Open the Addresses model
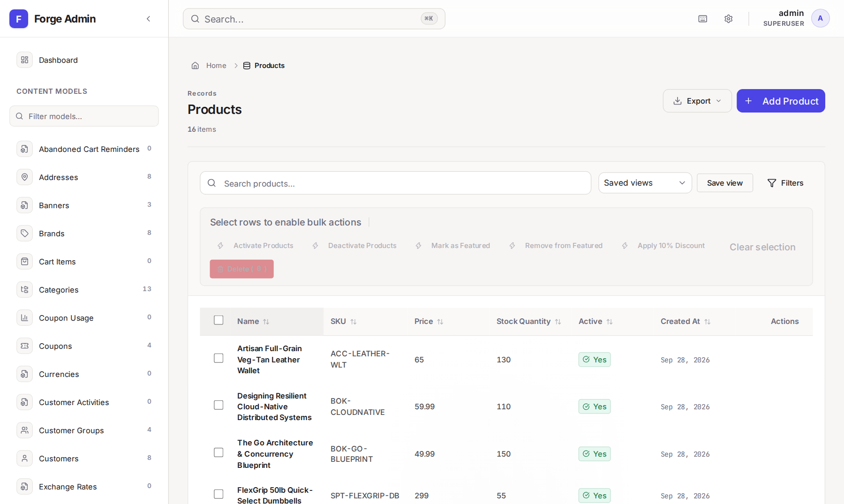The height and width of the screenshot is (504, 844). 84,177
